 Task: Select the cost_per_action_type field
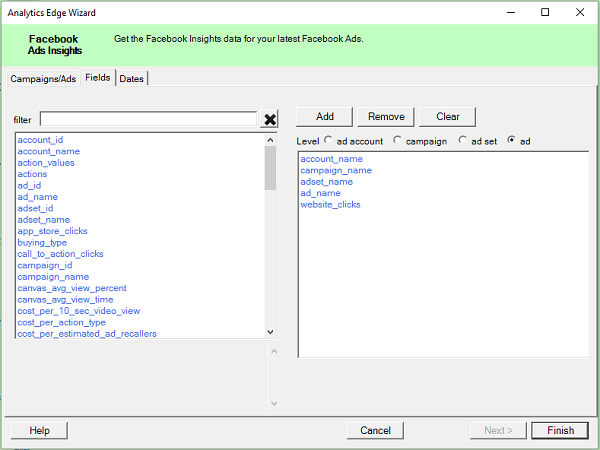pos(62,323)
